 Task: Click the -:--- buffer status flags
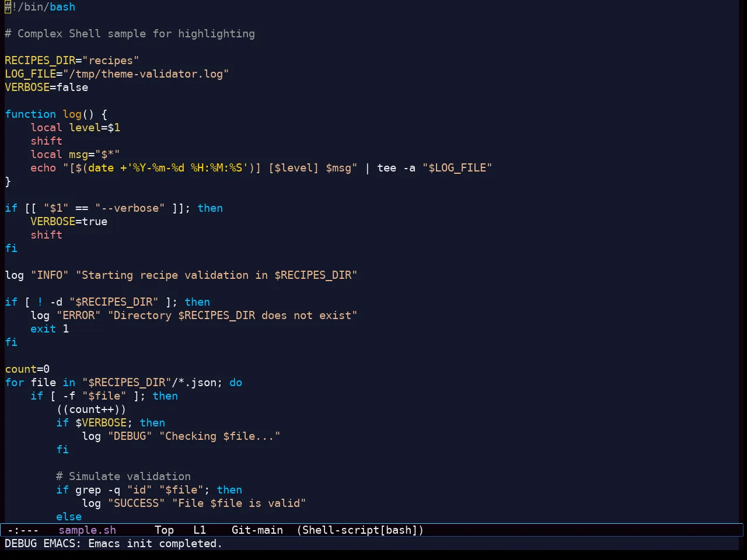[23, 530]
